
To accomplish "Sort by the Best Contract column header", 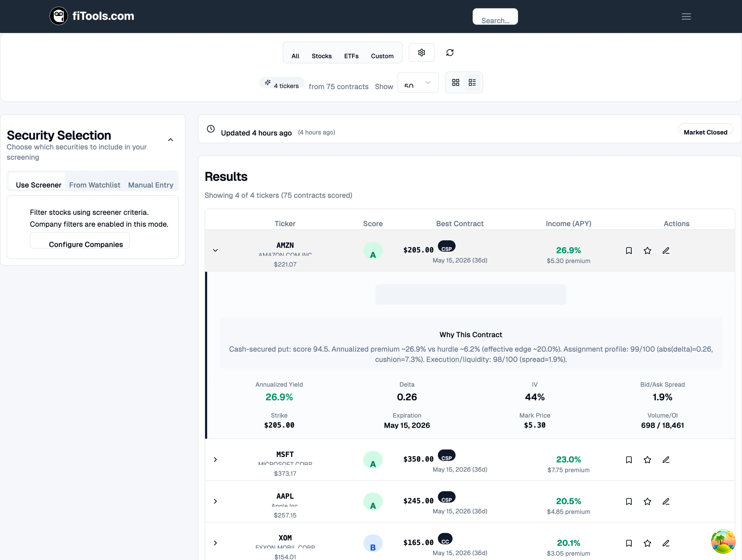I will (460, 224).
